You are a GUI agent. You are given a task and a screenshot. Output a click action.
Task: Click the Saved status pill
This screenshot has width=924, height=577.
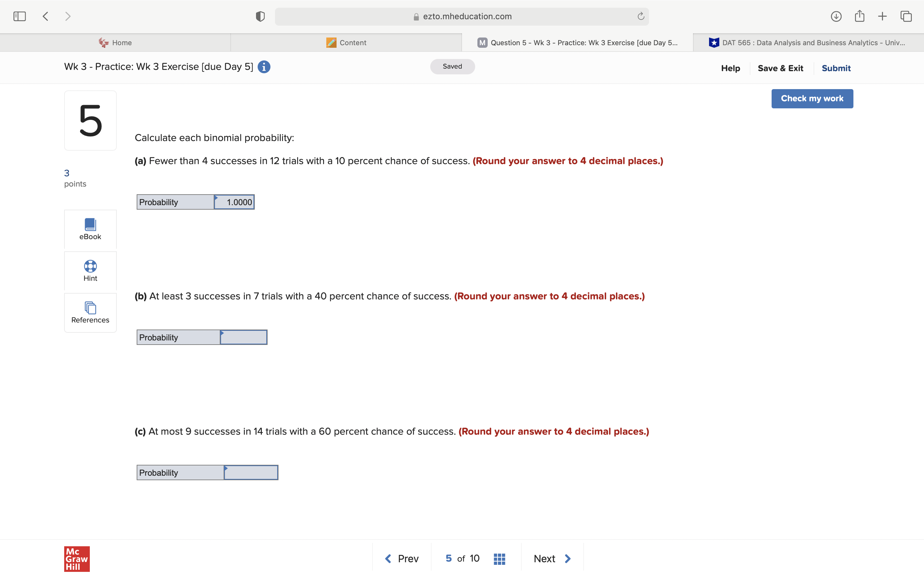point(452,66)
